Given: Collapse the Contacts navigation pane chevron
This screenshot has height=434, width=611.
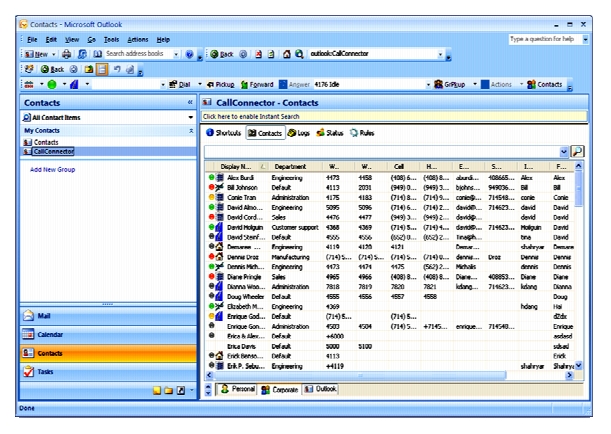Looking at the screenshot, I should click(190, 102).
